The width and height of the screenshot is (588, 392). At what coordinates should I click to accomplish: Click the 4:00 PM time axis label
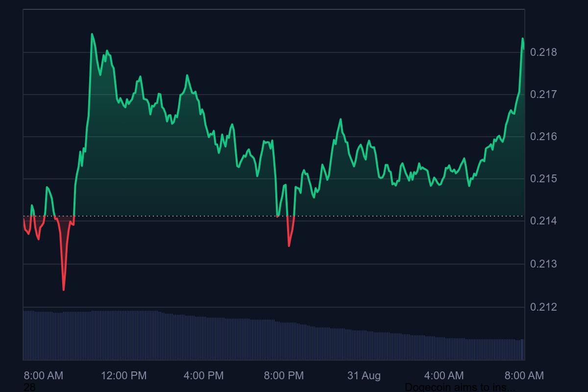click(203, 376)
